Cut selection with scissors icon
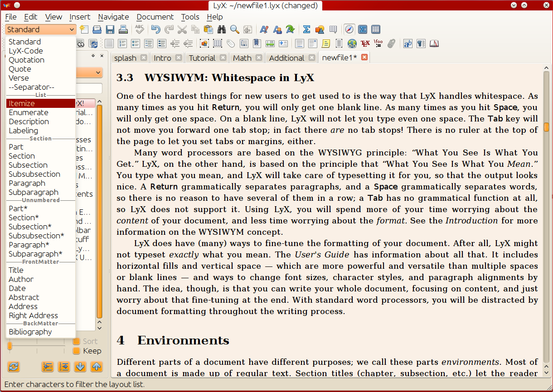The width and height of the screenshot is (553, 392). click(182, 29)
